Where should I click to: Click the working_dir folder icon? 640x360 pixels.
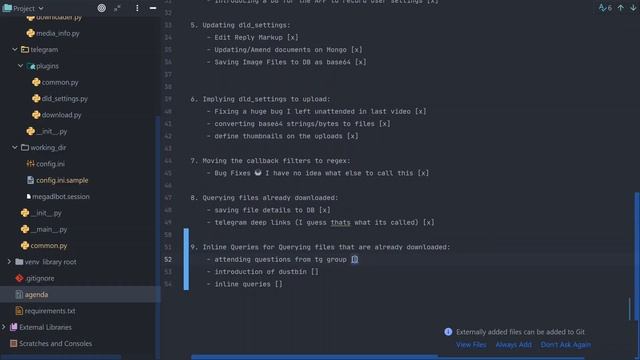[25, 148]
